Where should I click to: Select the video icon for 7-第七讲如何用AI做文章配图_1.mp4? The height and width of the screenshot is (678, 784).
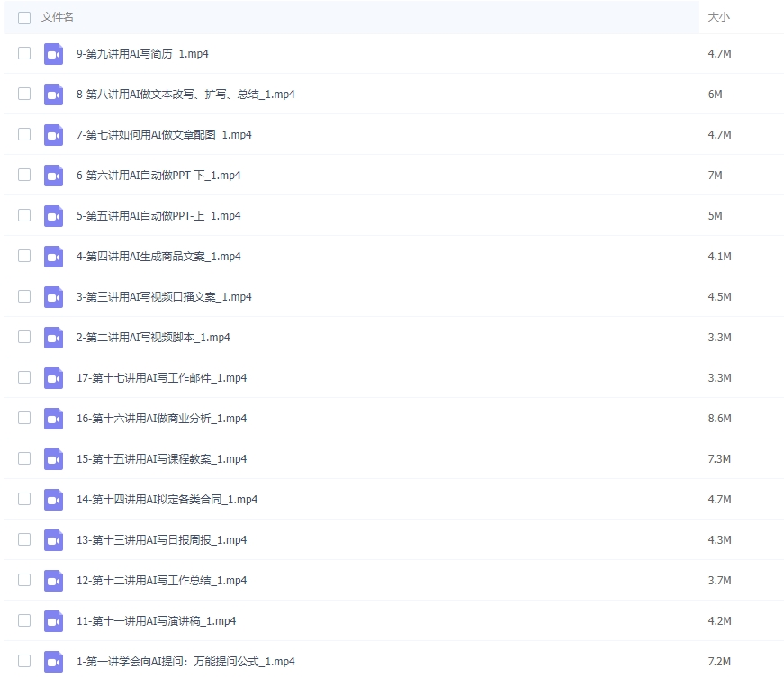[x=53, y=134]
